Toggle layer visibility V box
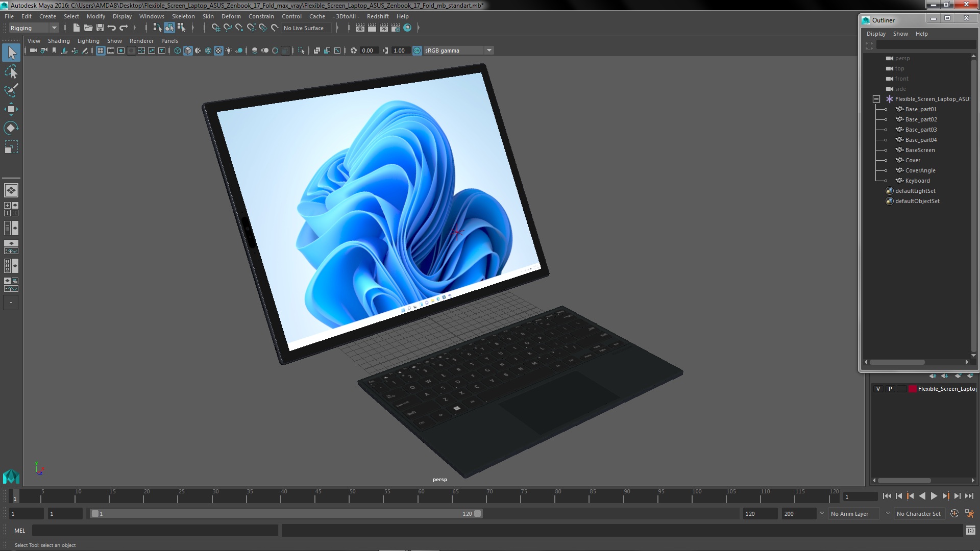This screenshot has width=980, height=551. click(878, 389)
